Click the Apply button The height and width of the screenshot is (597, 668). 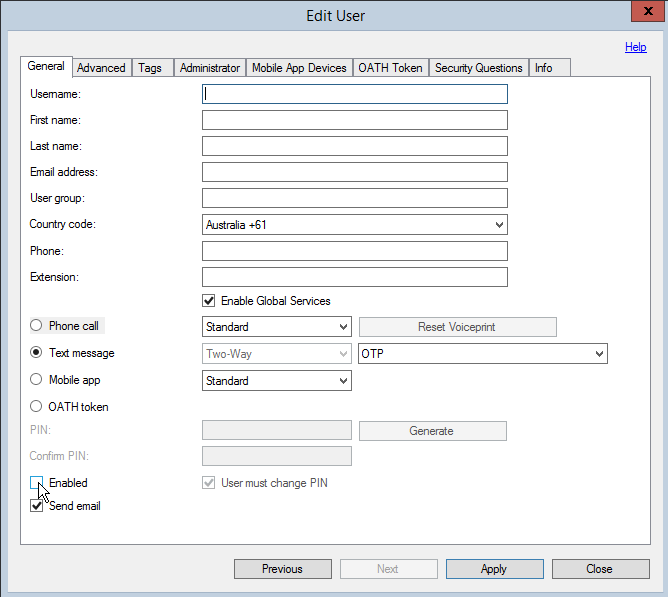point(494,569)
